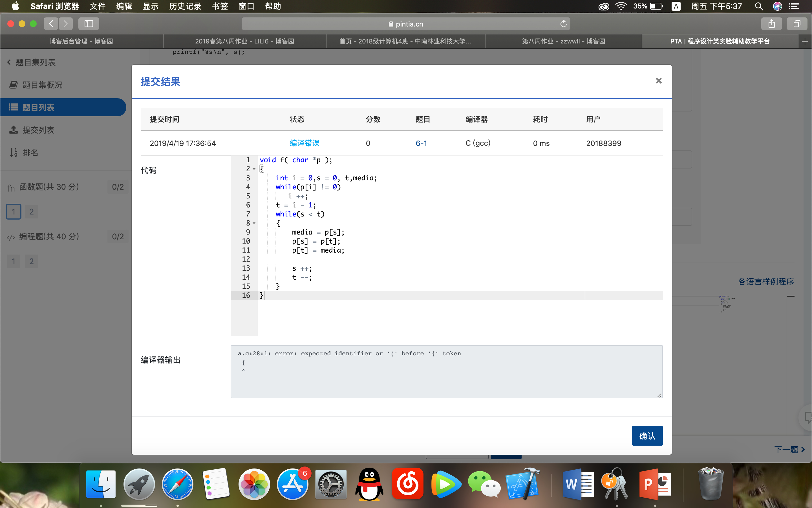Click the 确认 button
The height and width of the screenshot is (508, 812).
pos(647,436)
